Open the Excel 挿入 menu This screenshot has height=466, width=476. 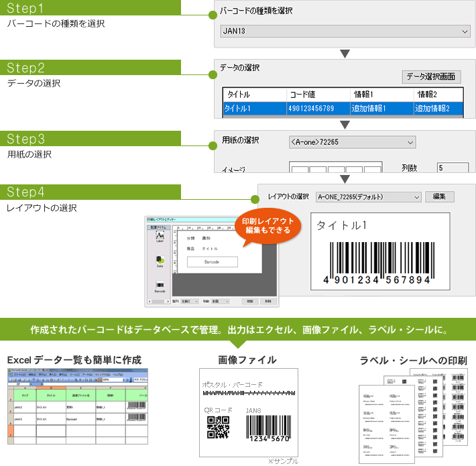click(53, 375)
